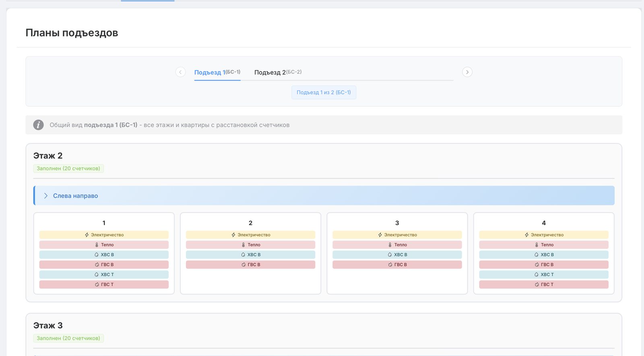Screen dimensions: 644x356
Task: Select Электричество meter in apartment 2
Action: tap(250, 235)
